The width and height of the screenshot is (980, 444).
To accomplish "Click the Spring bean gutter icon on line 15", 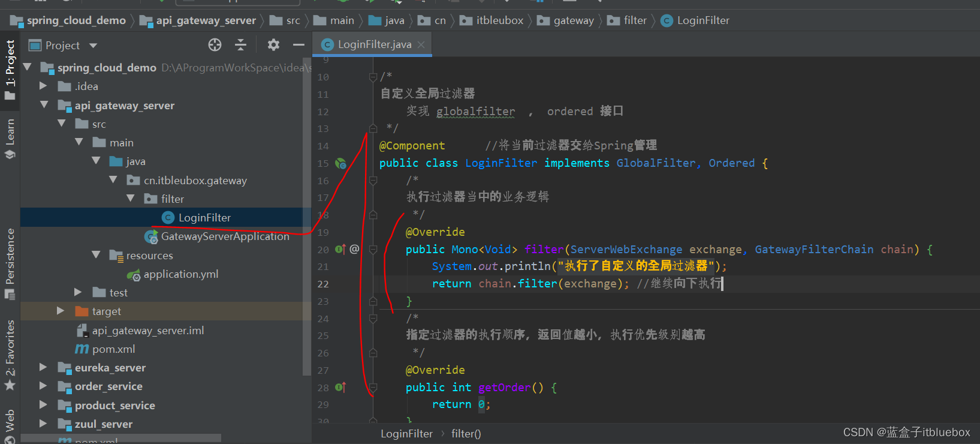I will coord(340,163).
